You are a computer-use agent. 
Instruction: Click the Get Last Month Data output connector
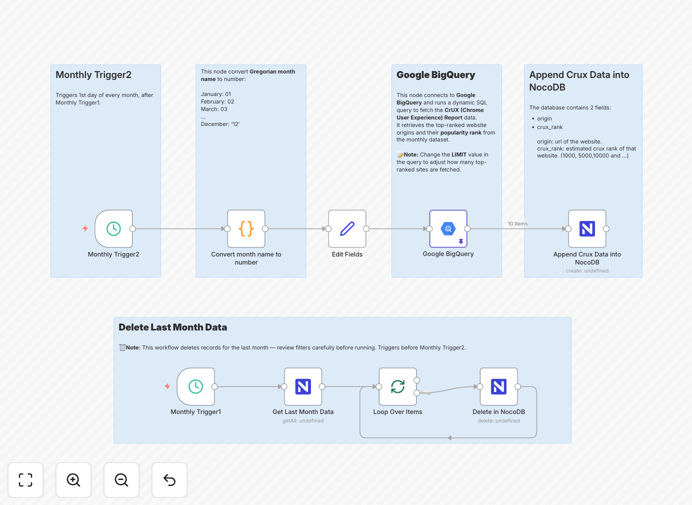[322, 387]
